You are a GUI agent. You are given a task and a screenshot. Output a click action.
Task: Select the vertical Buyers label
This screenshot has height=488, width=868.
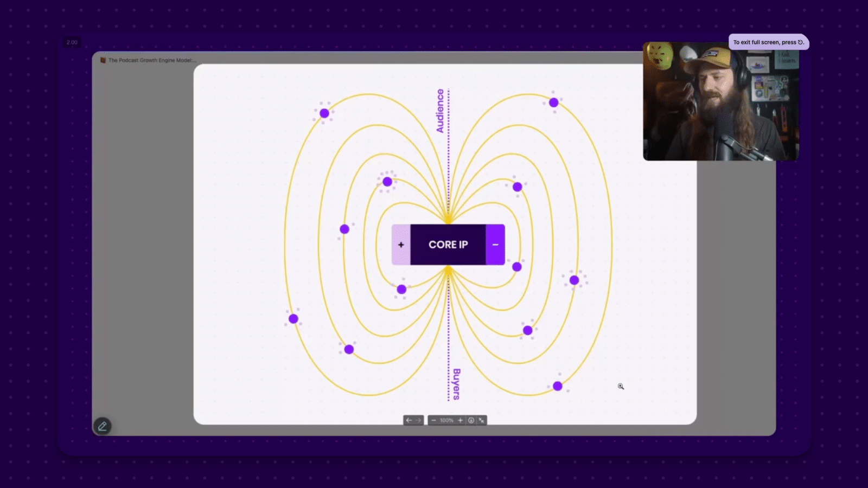(x=456, y=384)
